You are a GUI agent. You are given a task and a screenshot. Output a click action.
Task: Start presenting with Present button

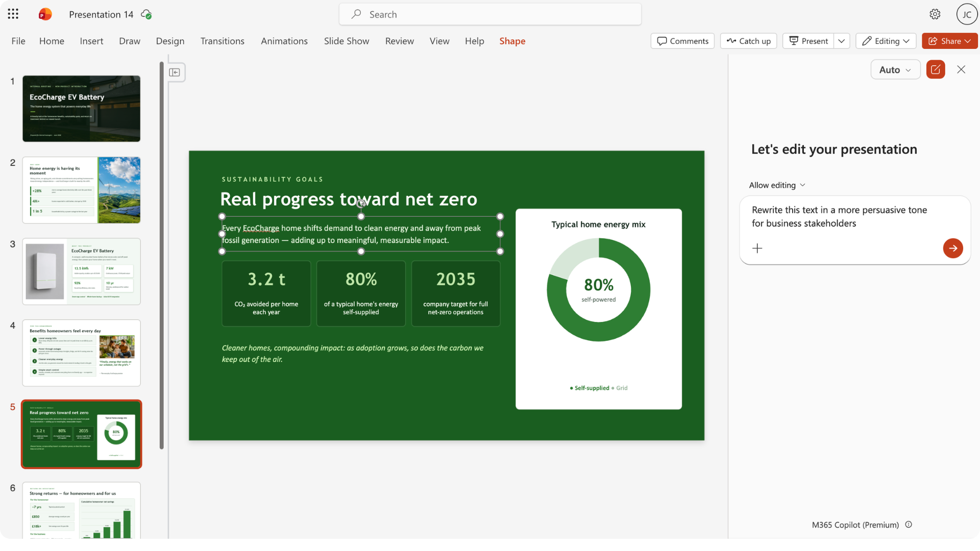point(808,41)
